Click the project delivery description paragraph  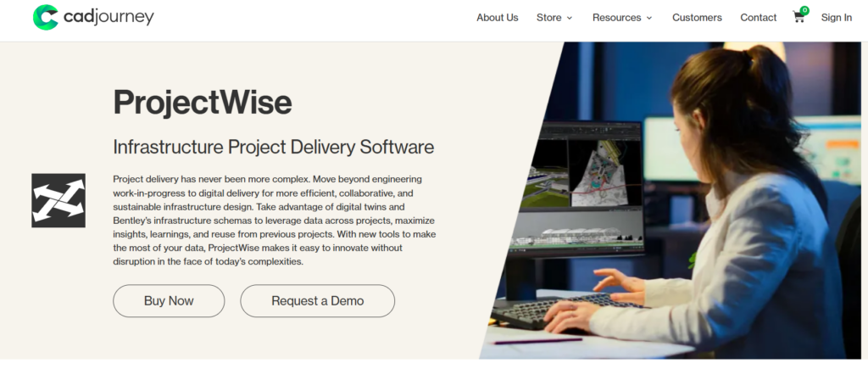tap(274, 221)
